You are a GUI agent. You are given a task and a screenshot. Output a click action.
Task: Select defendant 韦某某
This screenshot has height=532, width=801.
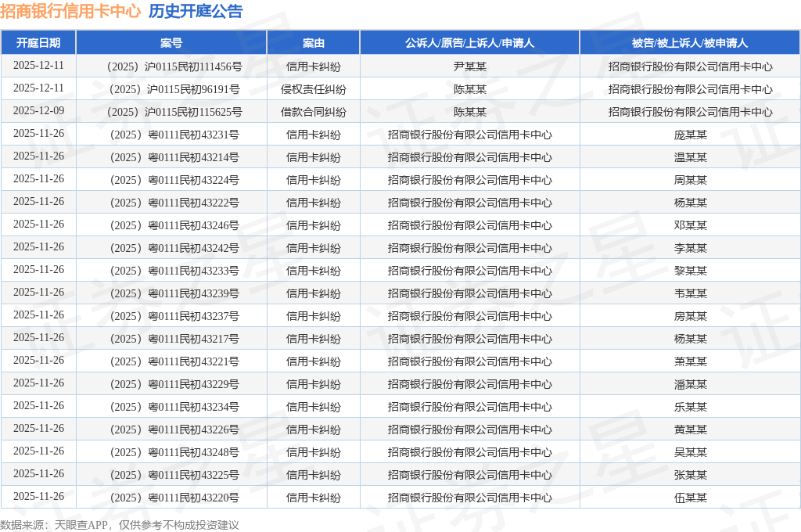[x=690, y=293]
